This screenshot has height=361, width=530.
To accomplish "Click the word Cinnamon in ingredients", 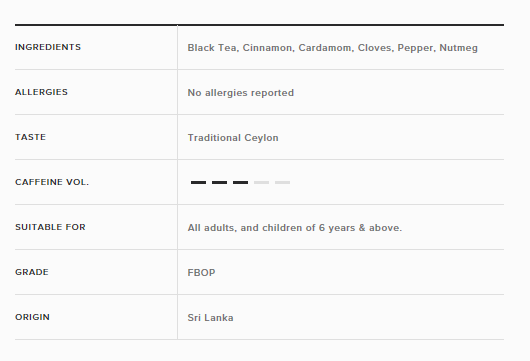I will point(269,48).
